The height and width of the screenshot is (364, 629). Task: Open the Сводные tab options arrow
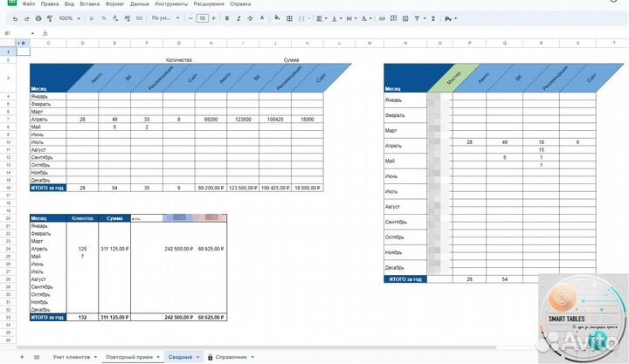[197, 357]
